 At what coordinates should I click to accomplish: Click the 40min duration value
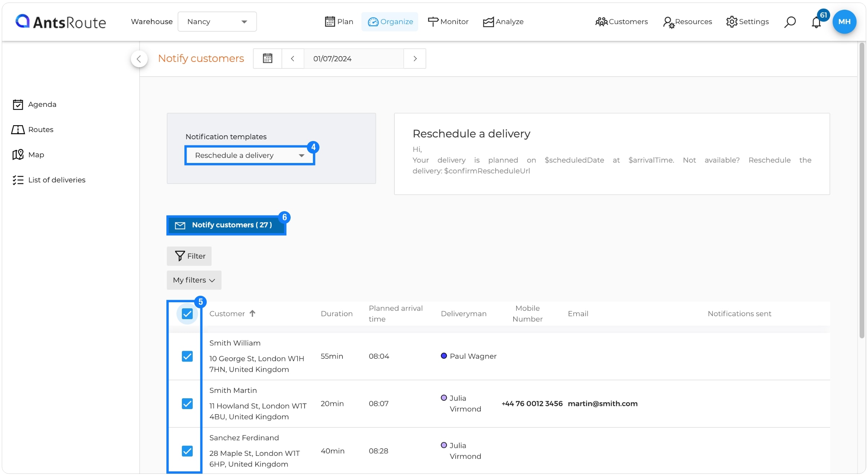pyautogui.click(x=332, y=451)
